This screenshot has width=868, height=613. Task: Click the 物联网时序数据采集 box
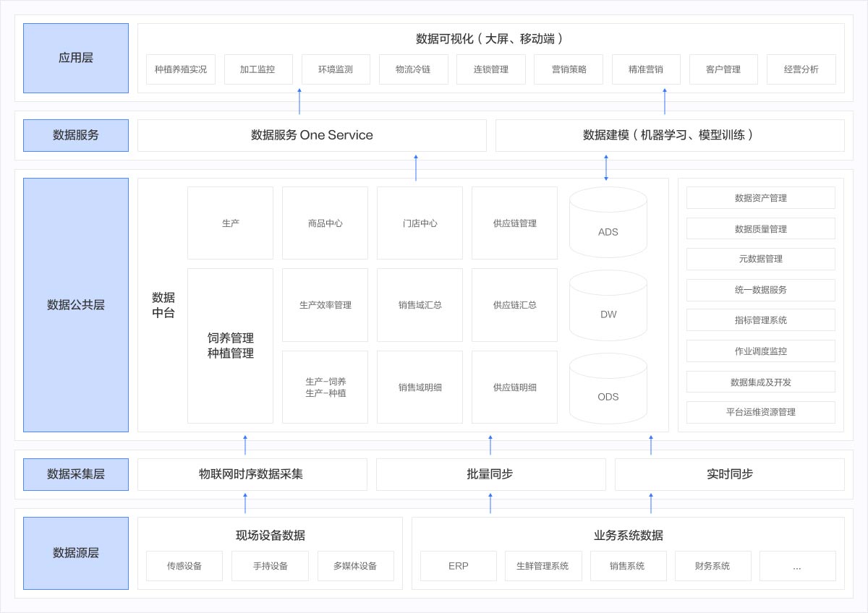[x=252, y=474]
